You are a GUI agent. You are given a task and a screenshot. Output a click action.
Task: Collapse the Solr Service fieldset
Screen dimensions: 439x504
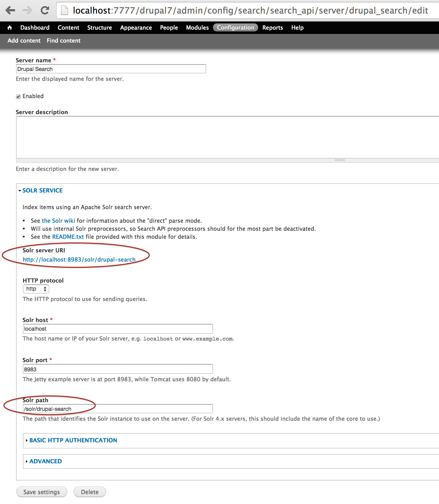pyautogui.click(x=42, y=190)
